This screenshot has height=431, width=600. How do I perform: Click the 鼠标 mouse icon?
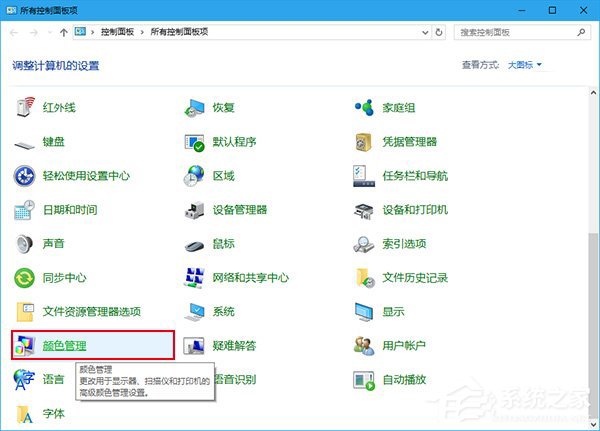click(x=194, y=246)
